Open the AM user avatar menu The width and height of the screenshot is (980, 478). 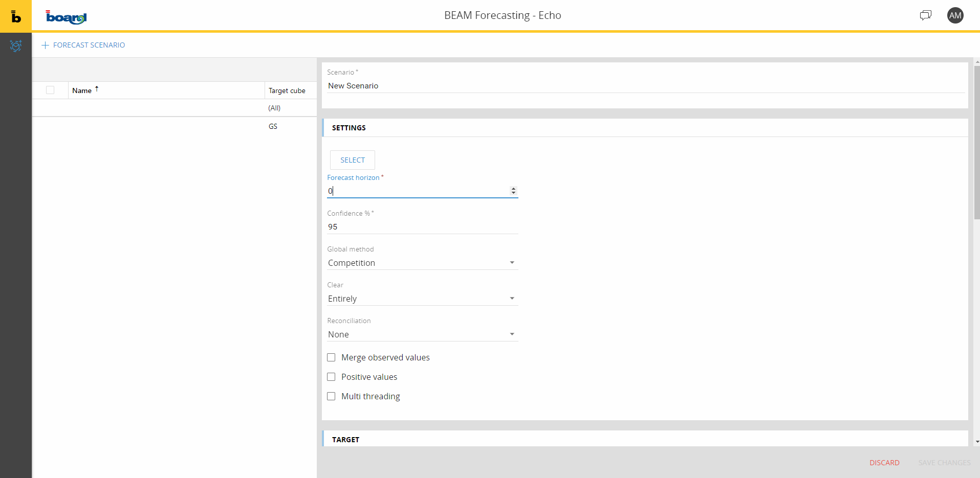pos(955,15)
